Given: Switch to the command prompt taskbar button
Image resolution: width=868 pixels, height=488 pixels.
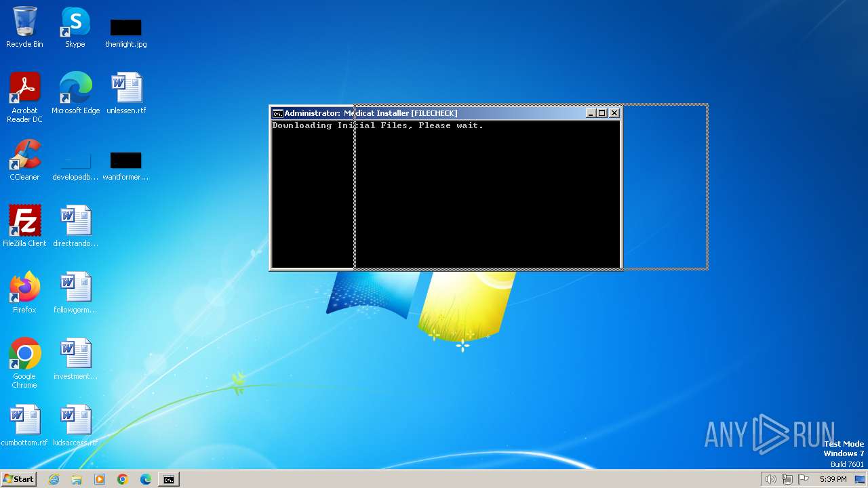Looking at the screenshot, I should [169, 479].
